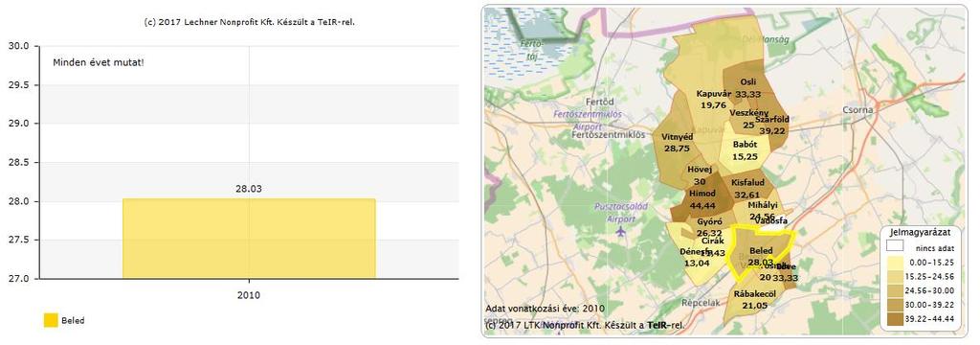This screenshot has width=980, height=345.
Task: Select the Osli 33,33 region on map
Action: 747,87
